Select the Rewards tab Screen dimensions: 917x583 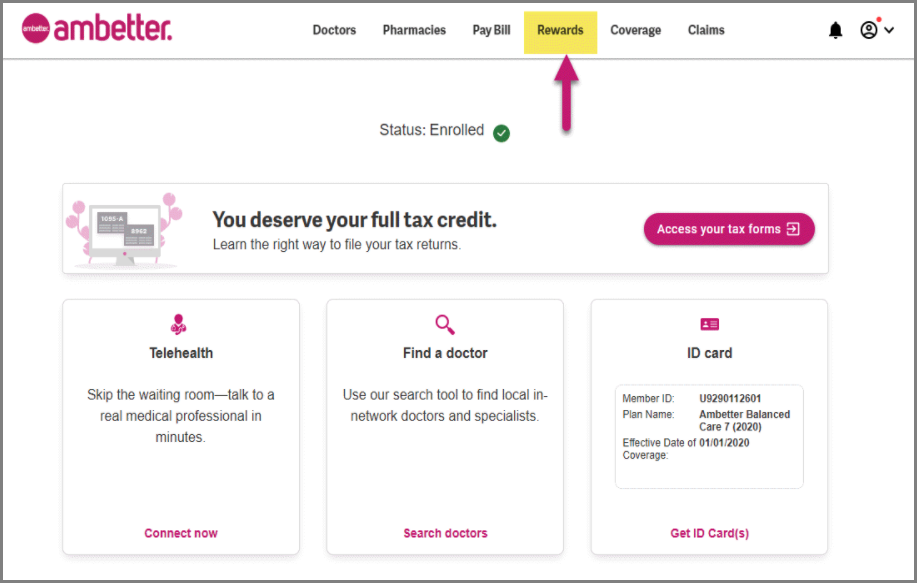[559, 30]
